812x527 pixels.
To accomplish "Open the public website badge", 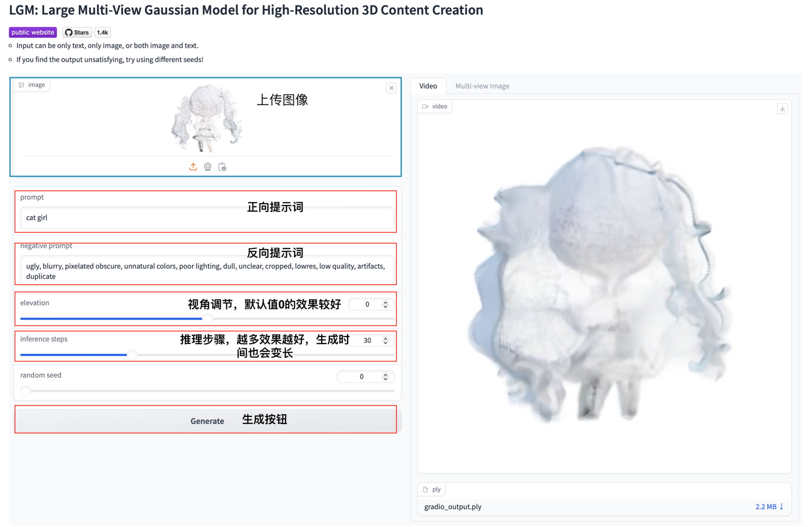I will click(x=33, y=32).
